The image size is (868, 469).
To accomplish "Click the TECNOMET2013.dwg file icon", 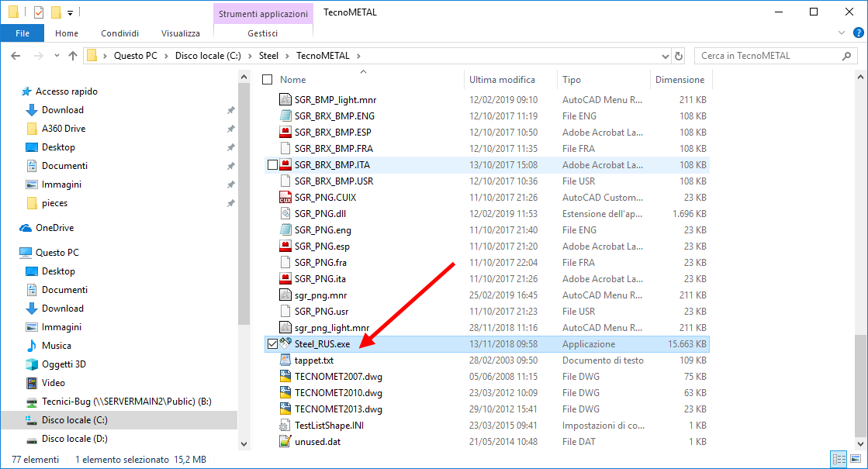I will 285,409.
